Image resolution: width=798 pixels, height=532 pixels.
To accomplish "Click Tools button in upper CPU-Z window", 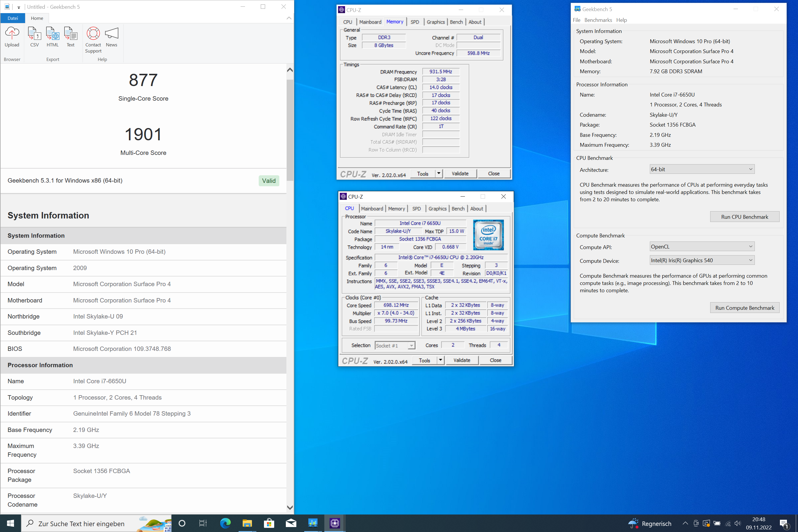I will [x=422, y=174].
